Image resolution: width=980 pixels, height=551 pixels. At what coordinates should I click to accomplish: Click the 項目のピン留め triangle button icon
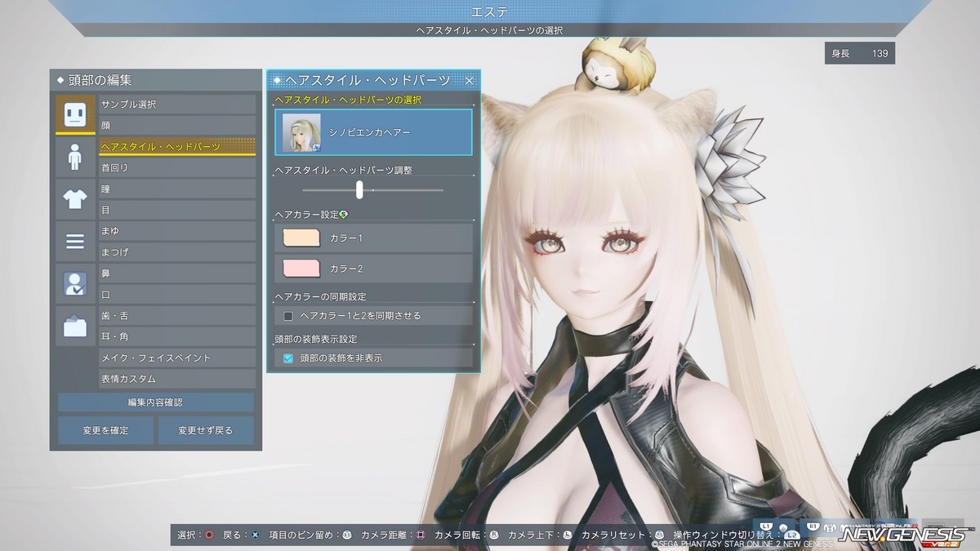(x=346, y=535)
